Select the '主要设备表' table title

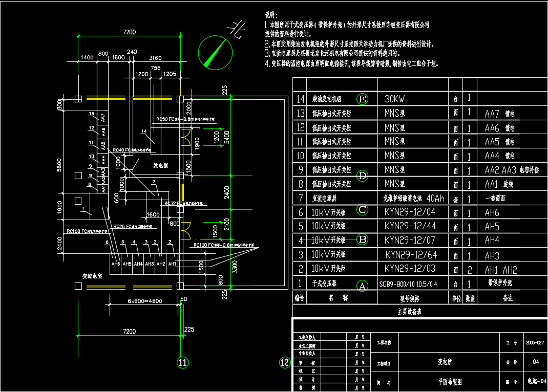coord(410,311)
